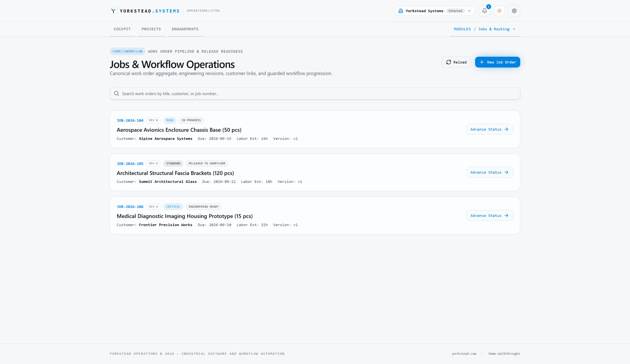Open job number JOB-2026-106
630x364 pixels.
(130, 207)
